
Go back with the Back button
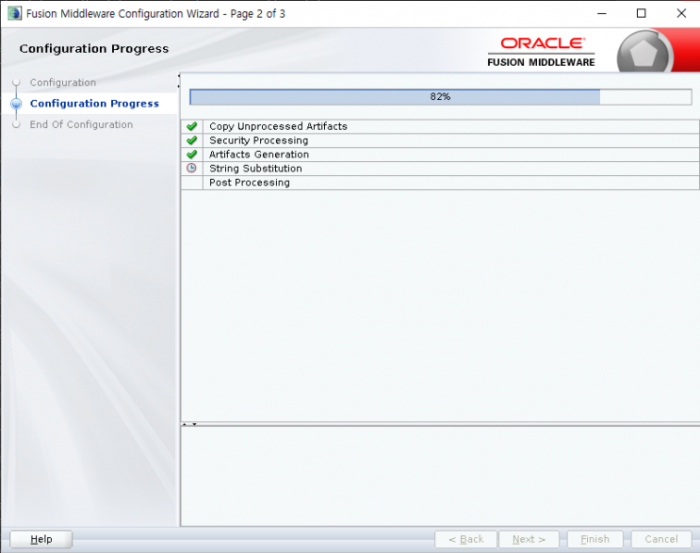[x=466, y=539]
